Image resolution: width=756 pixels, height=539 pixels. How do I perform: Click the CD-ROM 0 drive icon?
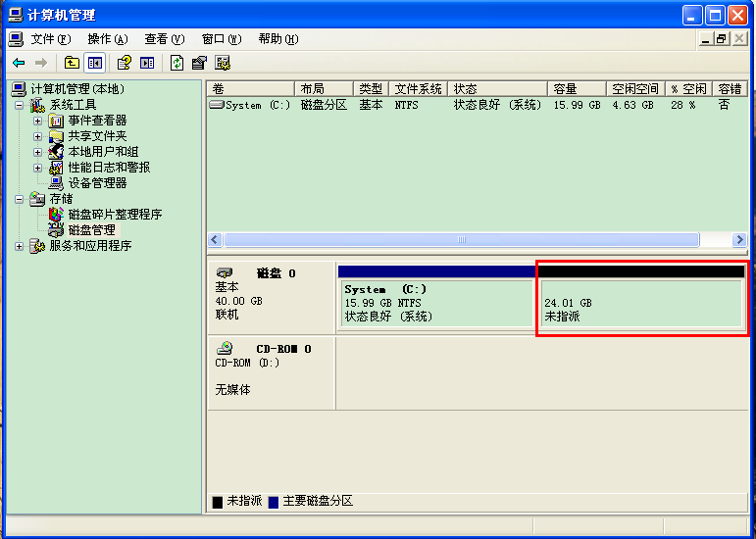[225, 348]
